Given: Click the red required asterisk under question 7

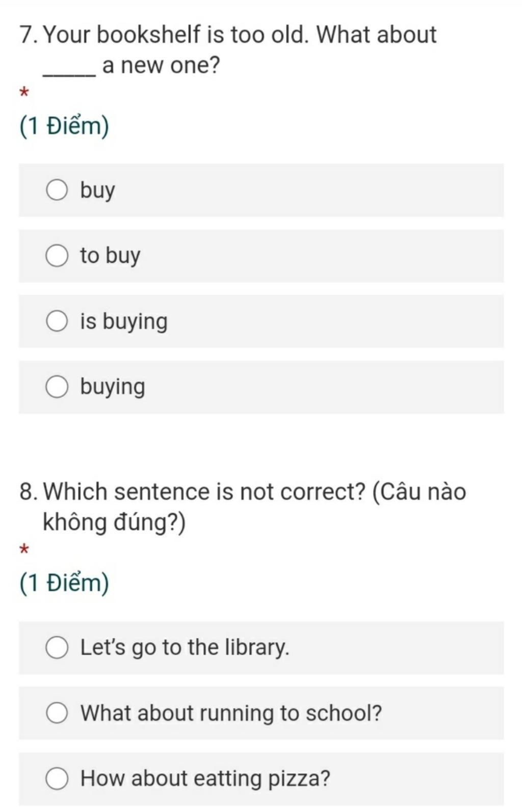Looking at the screenshot, I should (23, 93).
